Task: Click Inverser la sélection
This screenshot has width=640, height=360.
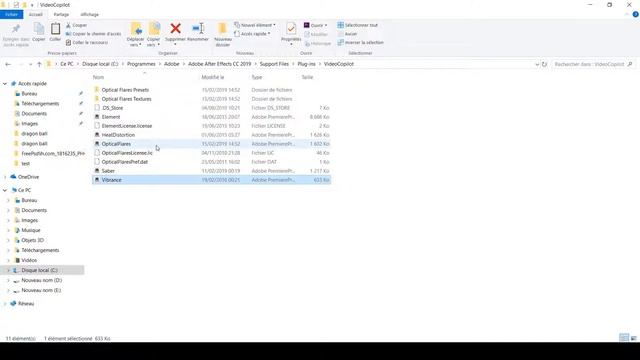Action: [360, 42]
